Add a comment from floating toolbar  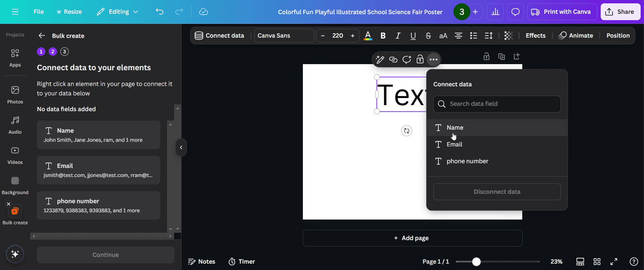pos(407,59)
